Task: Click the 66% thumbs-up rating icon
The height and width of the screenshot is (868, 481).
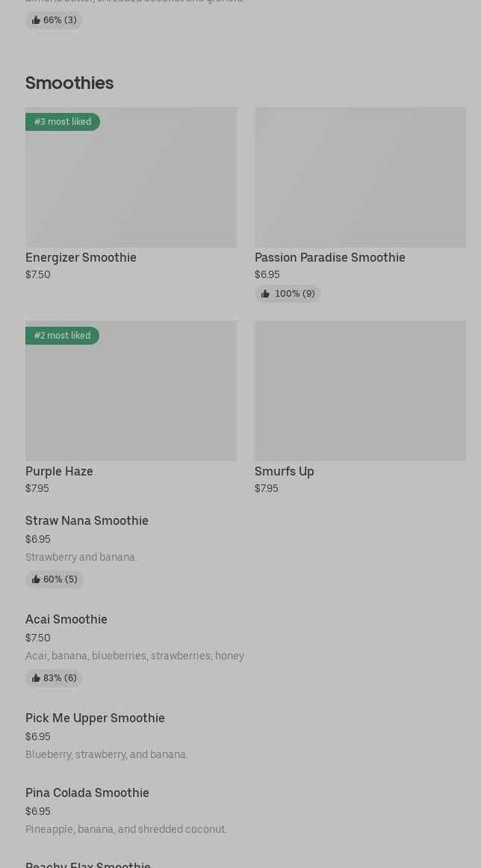Action: tap(36, 20)
